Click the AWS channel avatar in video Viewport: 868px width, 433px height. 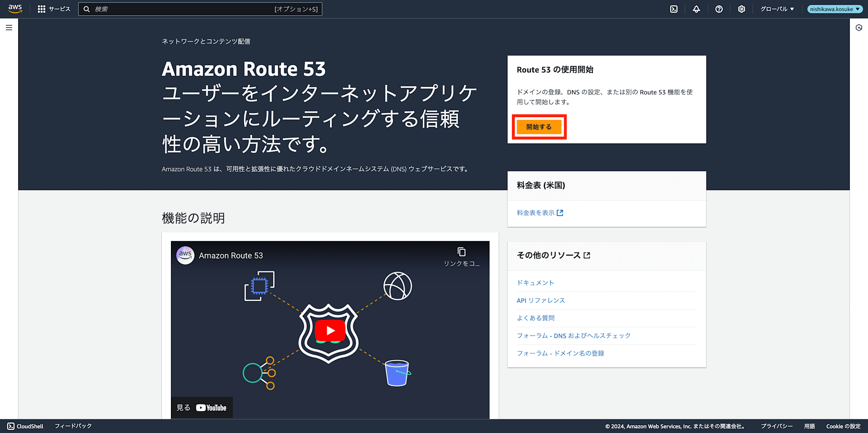pos(185,255)
